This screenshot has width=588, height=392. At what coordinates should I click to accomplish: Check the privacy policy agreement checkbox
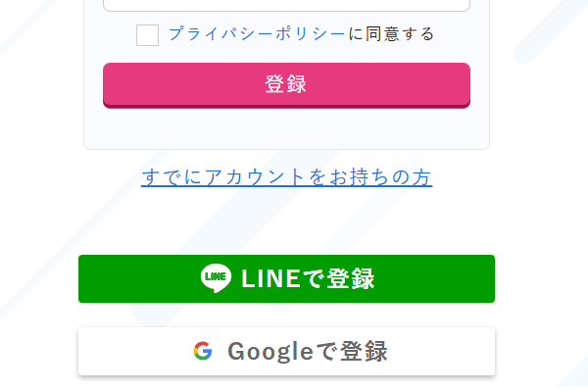(147, 35)
